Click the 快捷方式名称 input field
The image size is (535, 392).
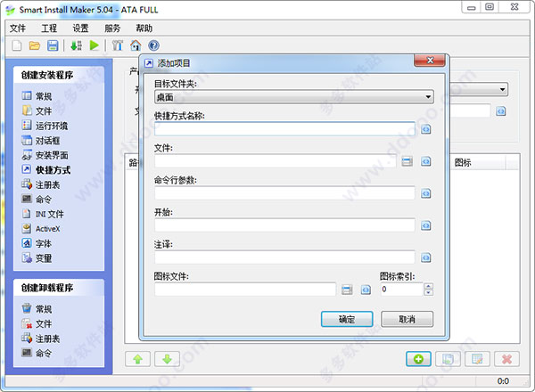pos(285,129)
